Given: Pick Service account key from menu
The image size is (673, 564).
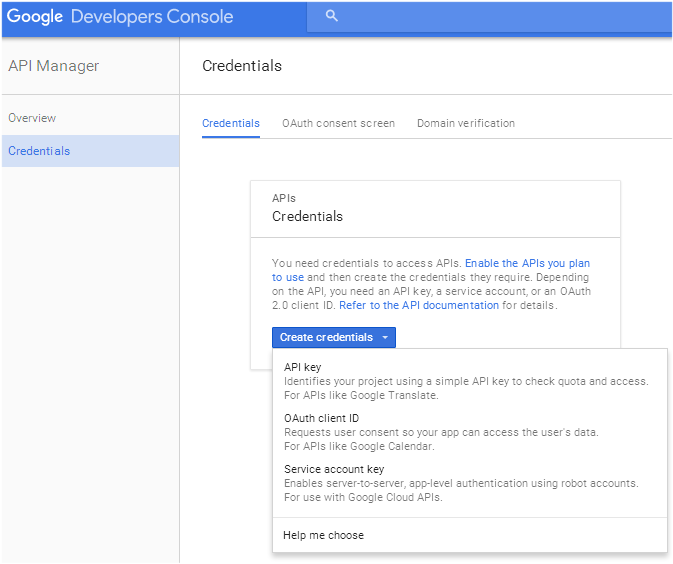Looking at the screenshot, I should point(334,469).
